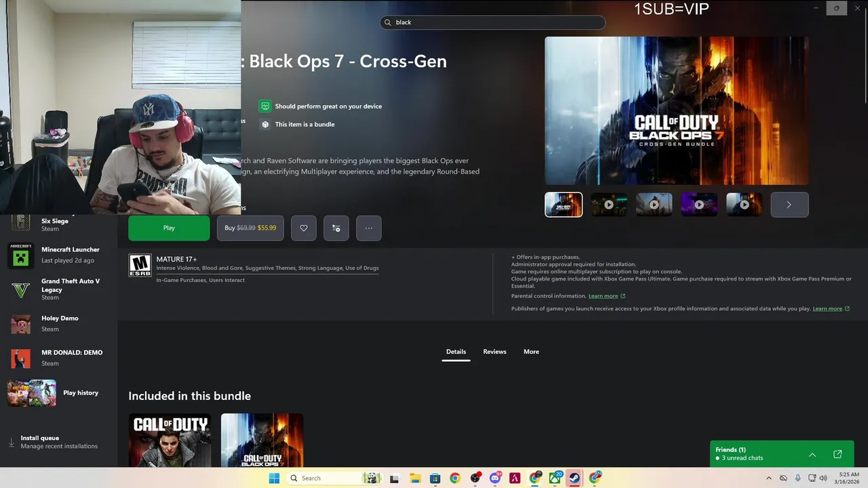Play the fifth gallery video thumbnail
The height and width of the screenshot is (488, 868).
(x=745, y=205)
